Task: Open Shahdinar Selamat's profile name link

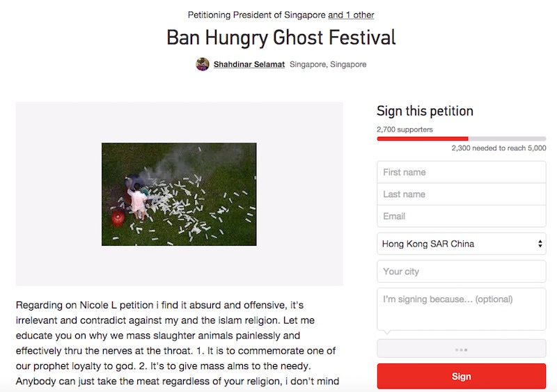Action: [249, 65]
